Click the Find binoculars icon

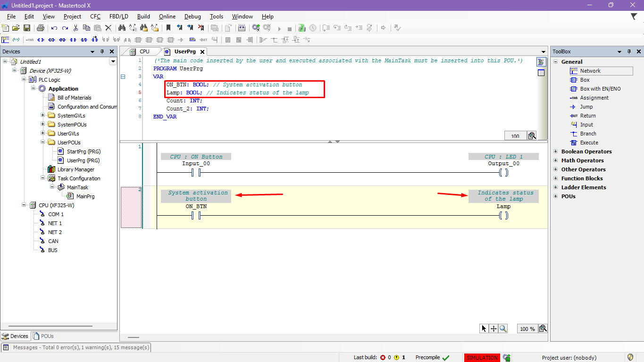[122, 28]
